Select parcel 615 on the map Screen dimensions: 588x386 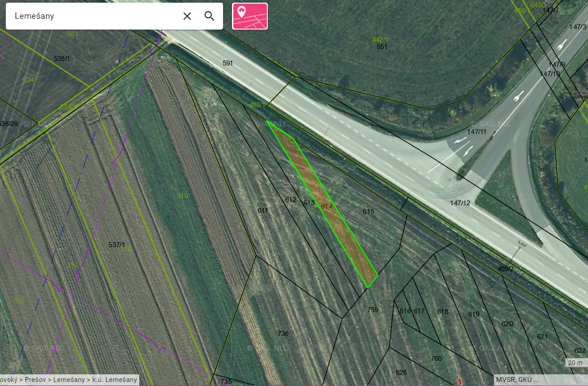coord(368,211)
